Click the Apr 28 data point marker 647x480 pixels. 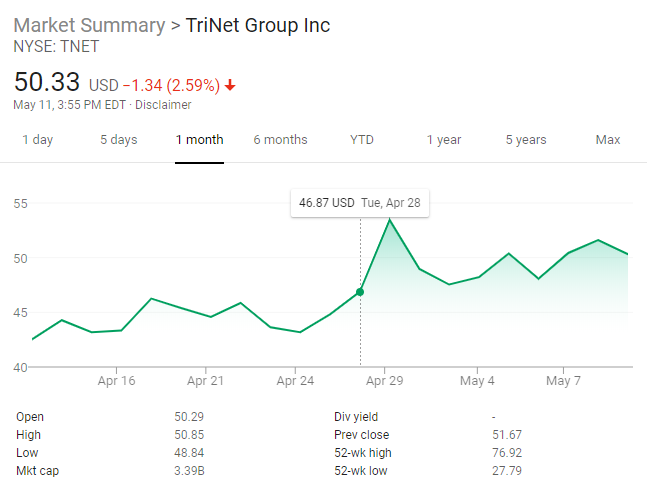[360, 292]
